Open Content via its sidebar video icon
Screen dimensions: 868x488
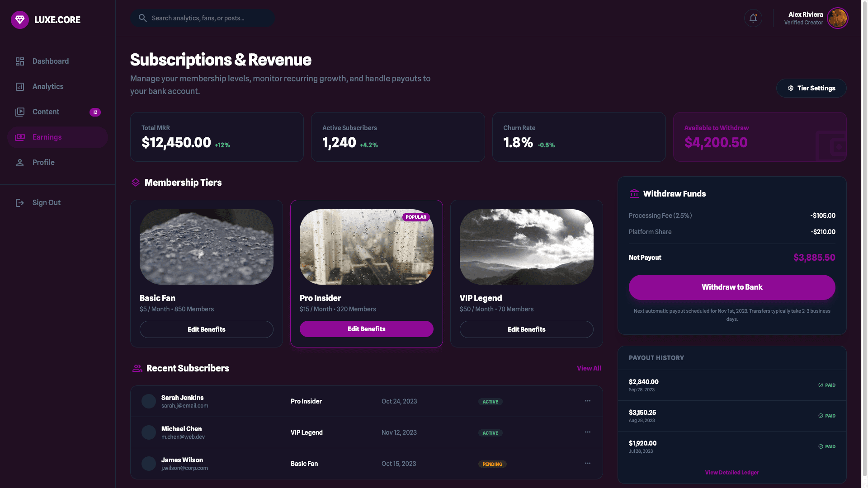pyautogui.click(x=20, y=112)
